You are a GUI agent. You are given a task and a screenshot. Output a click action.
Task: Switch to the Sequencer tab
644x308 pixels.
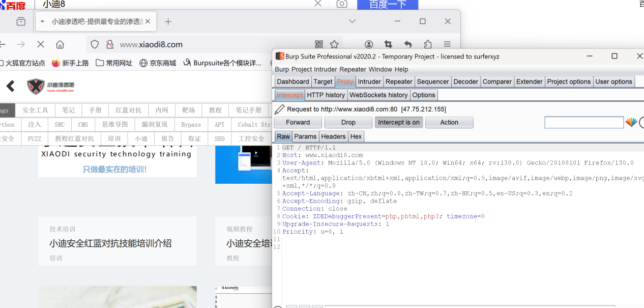point(433,81)
